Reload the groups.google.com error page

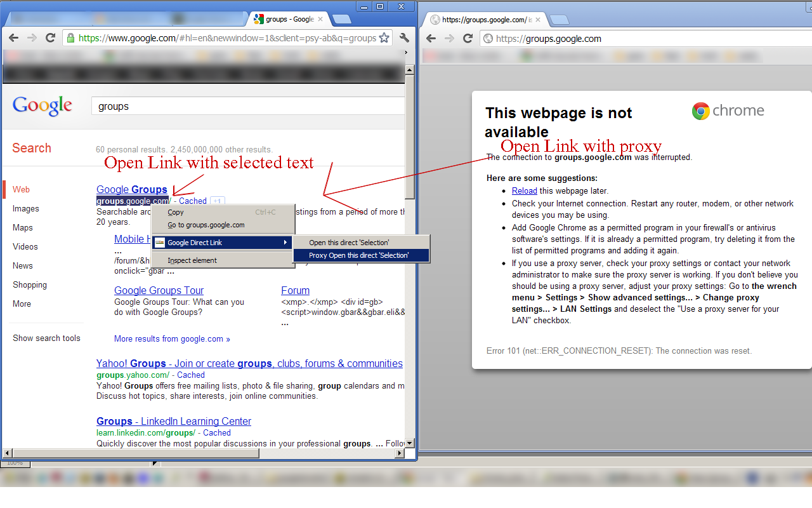(x=468, y=38)
